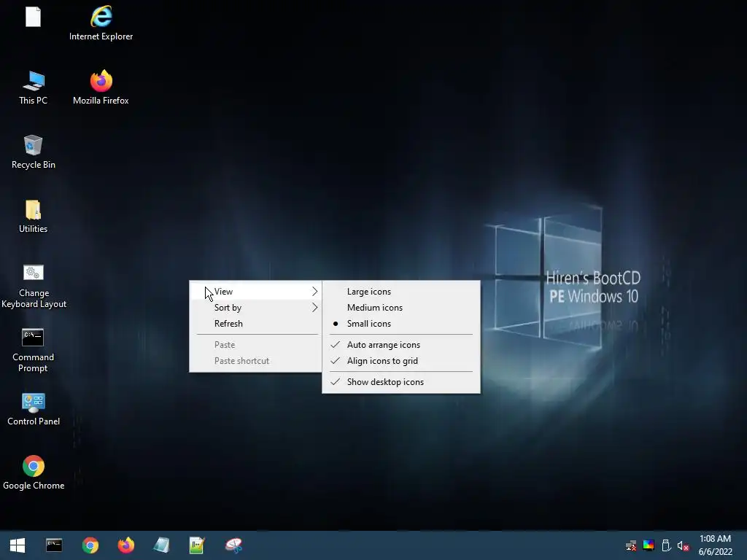Open the Sort by submenu entry
Viewport: 747px width, 560px height.
click(255, 308)
